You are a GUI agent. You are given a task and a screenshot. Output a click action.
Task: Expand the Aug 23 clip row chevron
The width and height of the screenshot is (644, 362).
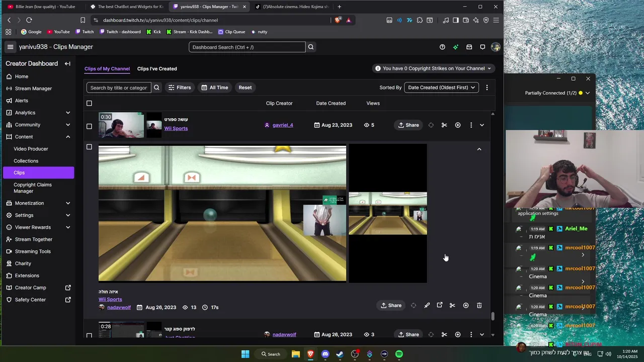tap(482, 125)
